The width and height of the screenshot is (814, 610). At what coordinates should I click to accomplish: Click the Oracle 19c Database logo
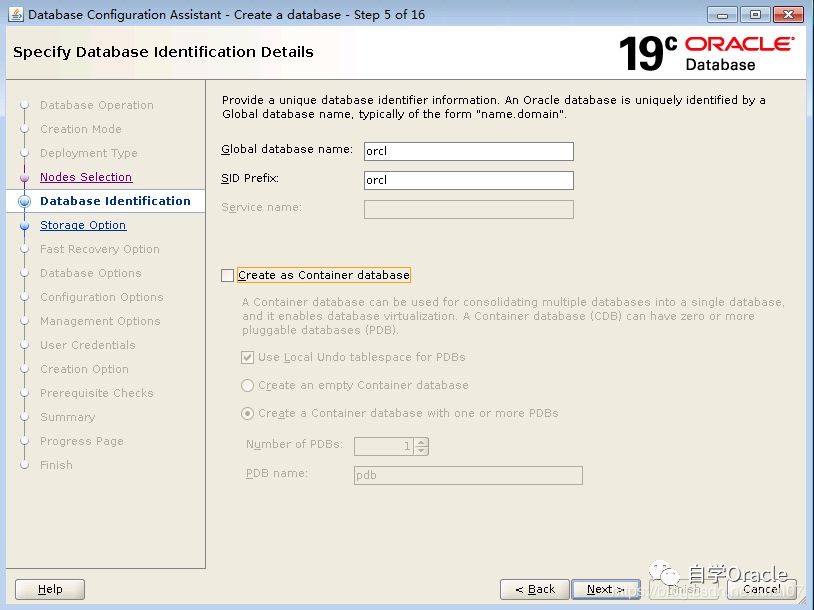tap(706, 53)
